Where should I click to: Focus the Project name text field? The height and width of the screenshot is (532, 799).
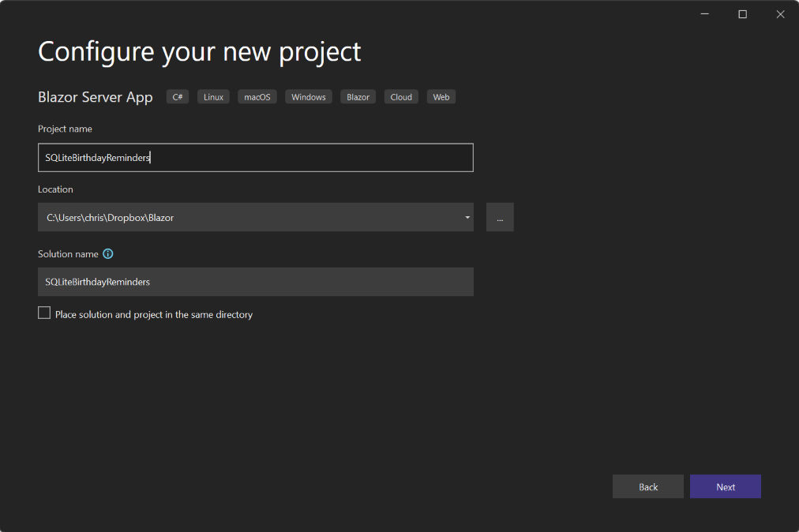click(x=255, y=157)
